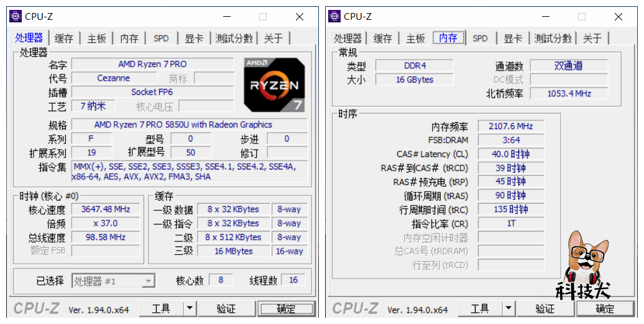Click the tRP value 45 时钟
The height and width of the screenshot is (324, 644).
[511, 182]
